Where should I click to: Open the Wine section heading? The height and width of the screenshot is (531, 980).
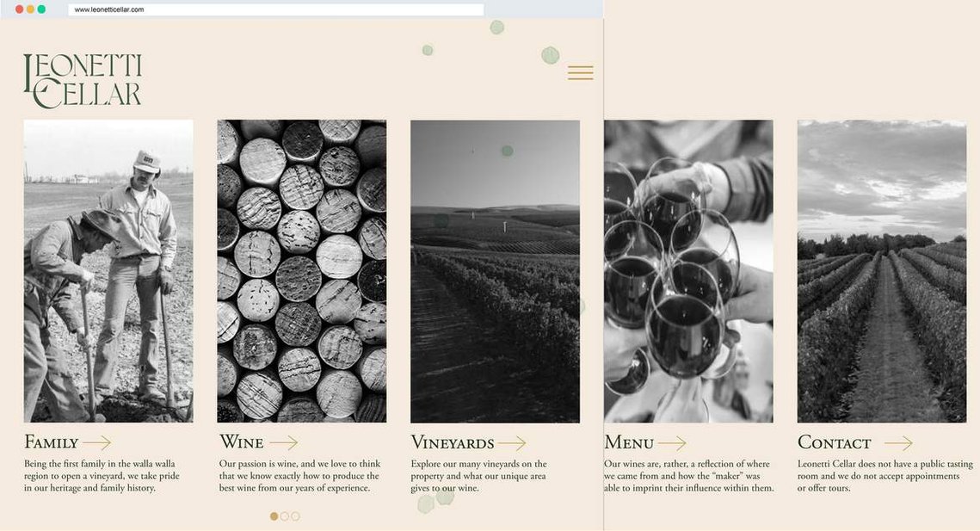coord(241,441)
